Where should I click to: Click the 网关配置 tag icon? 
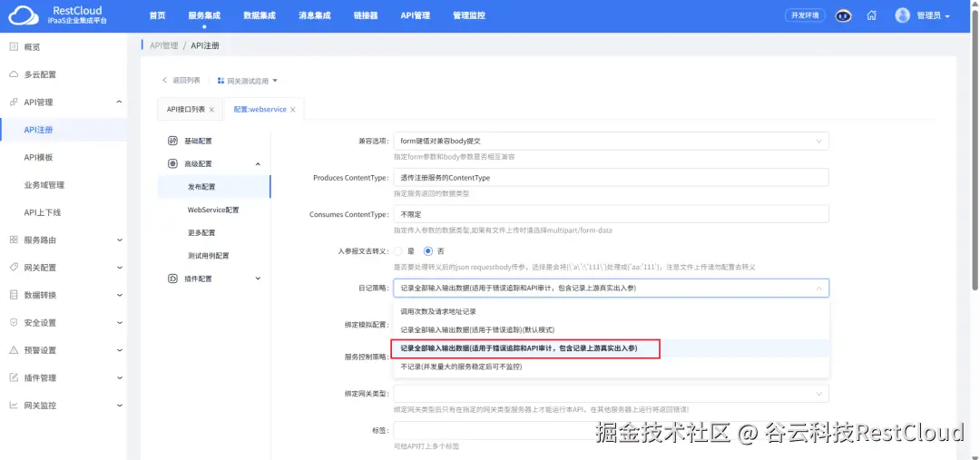[14, 268]
